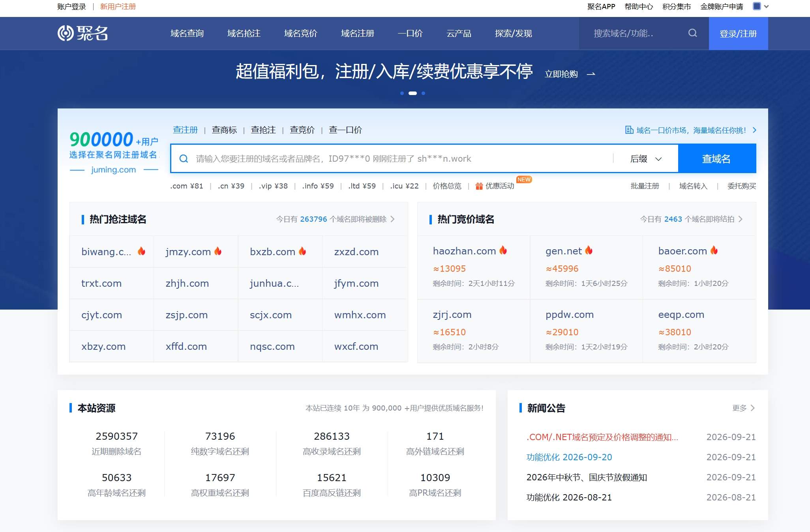This screenshot has width=810, height=532.
Task: Open 域名竞价 nav menu
Action: click(301, 34)
